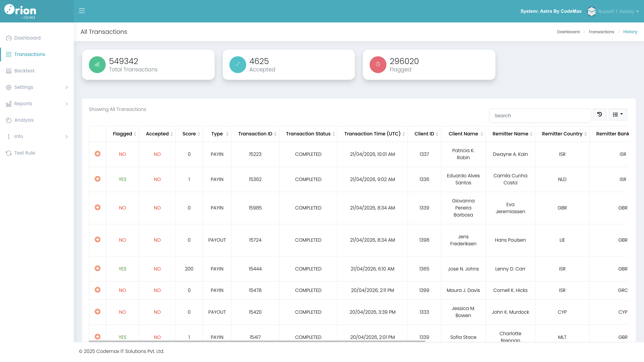This screenshot has width=644, height=362.
Task: Sort by Flagged column
Action: [x=122, y=134]
